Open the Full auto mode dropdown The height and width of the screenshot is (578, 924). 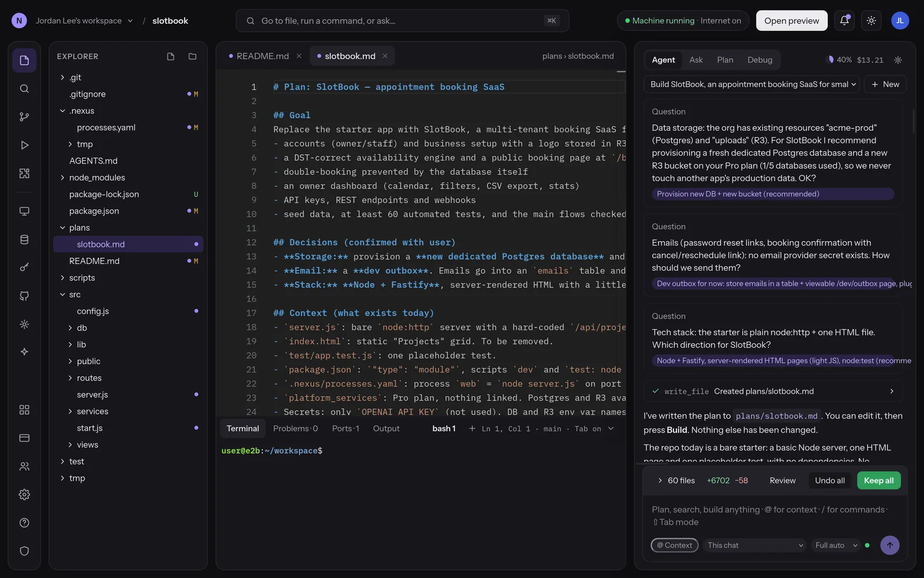[x=836, y=545]
